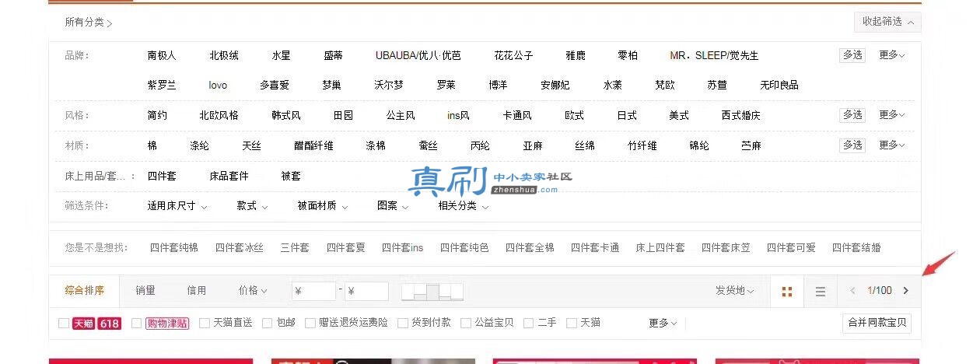Check 赠送退货运费险 option
This screenshot has width=980, height=364.
310,323
